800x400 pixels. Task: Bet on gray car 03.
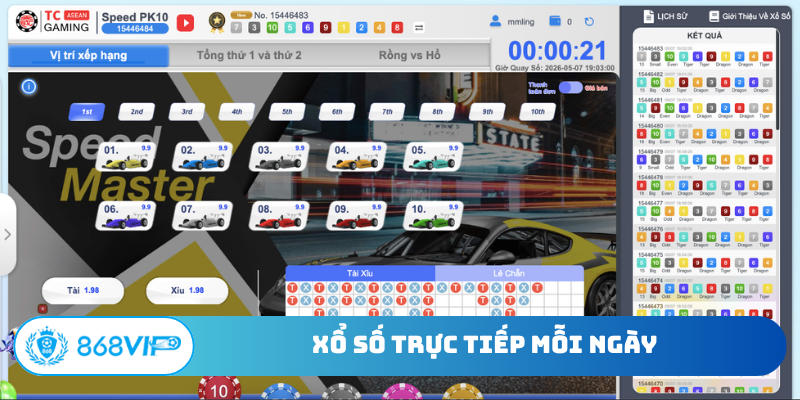click(x=280, y=157)
